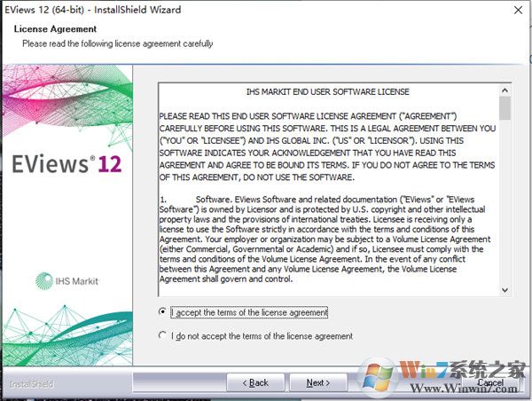Image resolution: width=532 pixels, height=401 pixels.
Task: Select 'I accept the terms' radio button
Action: tap(162, 311)
